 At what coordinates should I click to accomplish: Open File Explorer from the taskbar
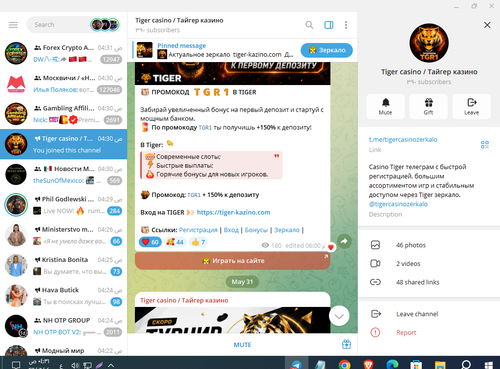click(440, 364)
